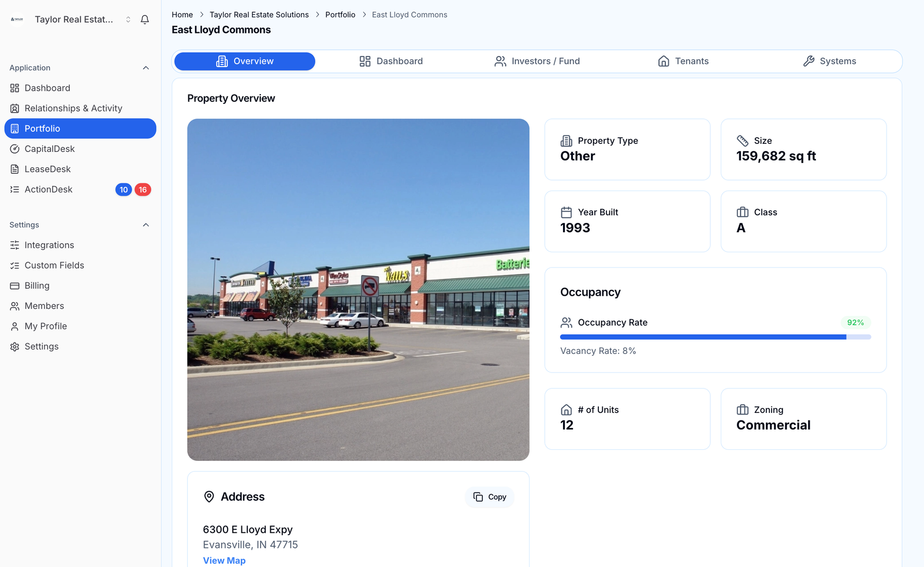This screenshot has width=924, height=567.
Task: Switch to the Investors / Fund tab
Action: pos(537,61)
